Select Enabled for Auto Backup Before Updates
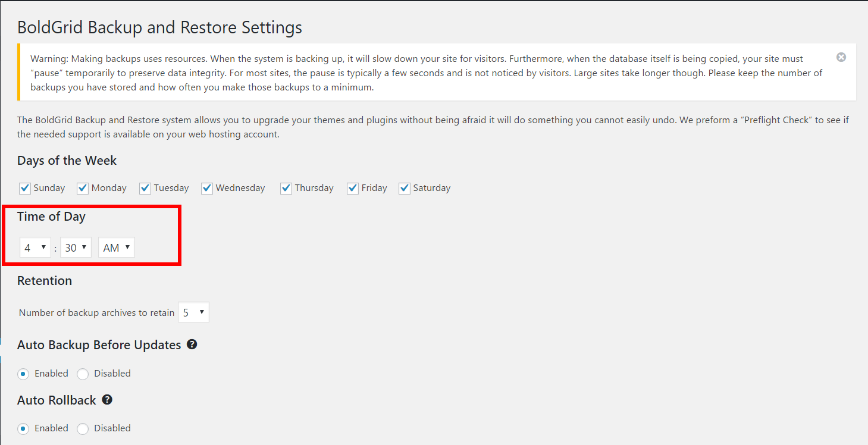This screenshot has height=445, width=868. tap(23, 374)
